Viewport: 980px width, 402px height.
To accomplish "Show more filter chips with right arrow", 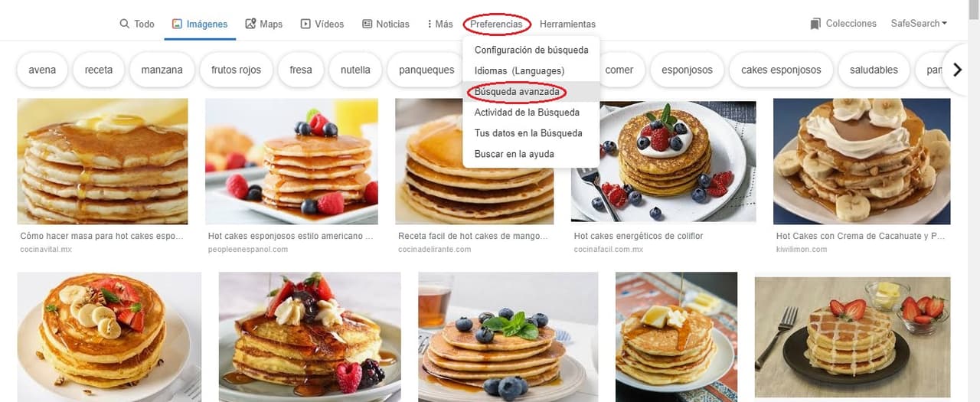I will [957, 70].
